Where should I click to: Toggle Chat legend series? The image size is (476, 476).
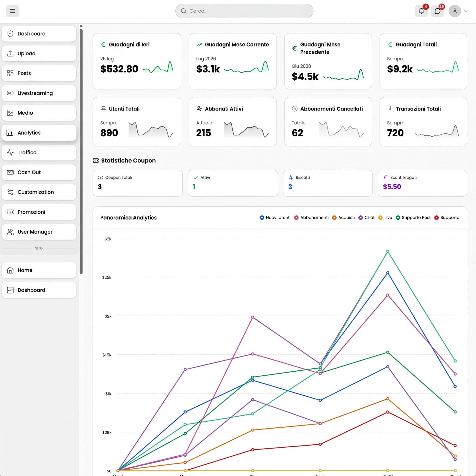[x=367, y=218]
